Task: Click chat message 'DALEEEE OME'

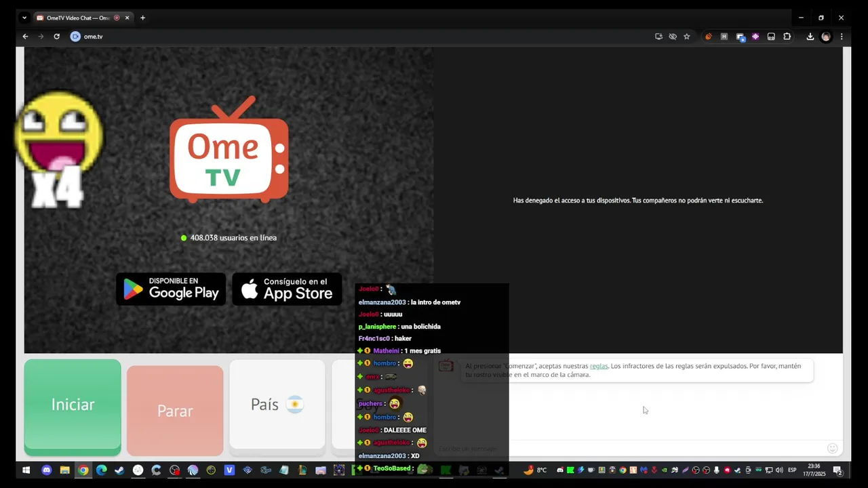Action: tap(405, 430)
